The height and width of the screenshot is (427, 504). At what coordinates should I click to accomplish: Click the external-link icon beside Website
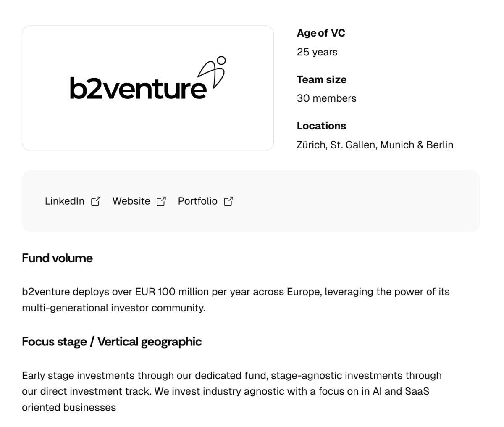[161, 201]
